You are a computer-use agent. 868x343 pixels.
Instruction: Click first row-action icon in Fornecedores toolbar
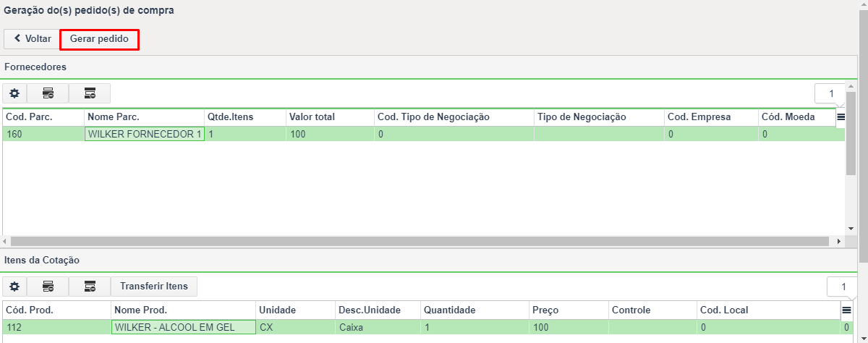48,93
